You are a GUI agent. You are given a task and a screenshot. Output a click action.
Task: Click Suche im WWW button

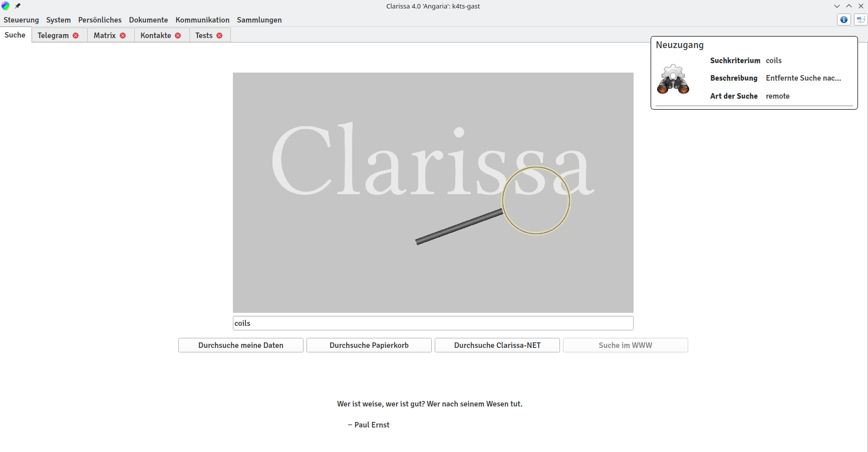pos(626,345)
